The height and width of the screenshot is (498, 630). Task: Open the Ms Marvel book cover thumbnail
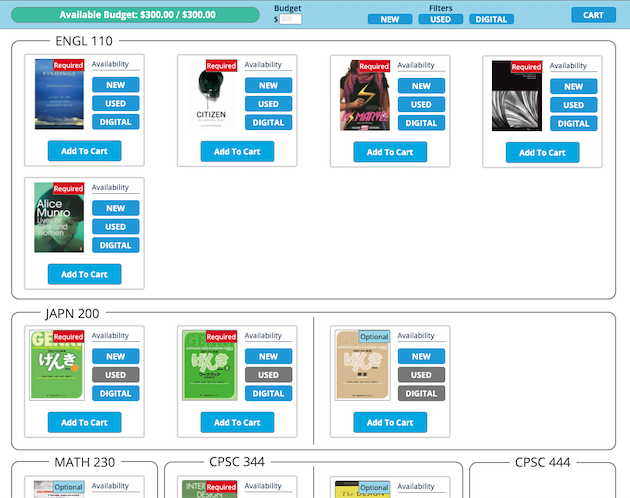(x=365, y=95)
